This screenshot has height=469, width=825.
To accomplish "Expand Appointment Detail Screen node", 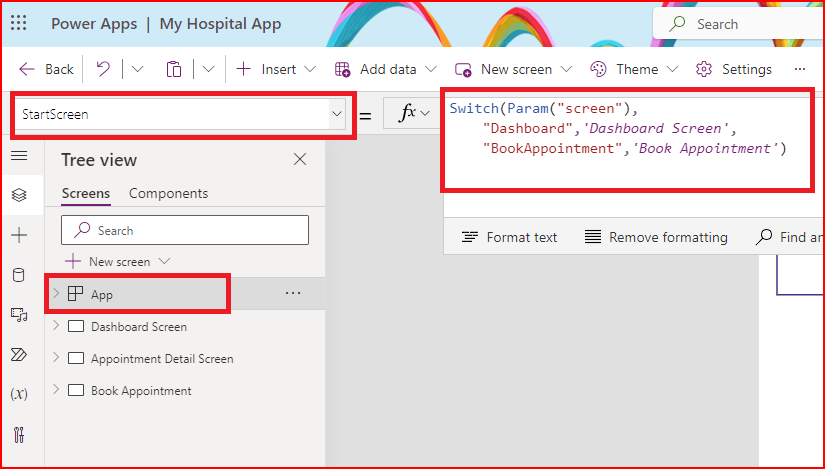I will pos(56,358).
